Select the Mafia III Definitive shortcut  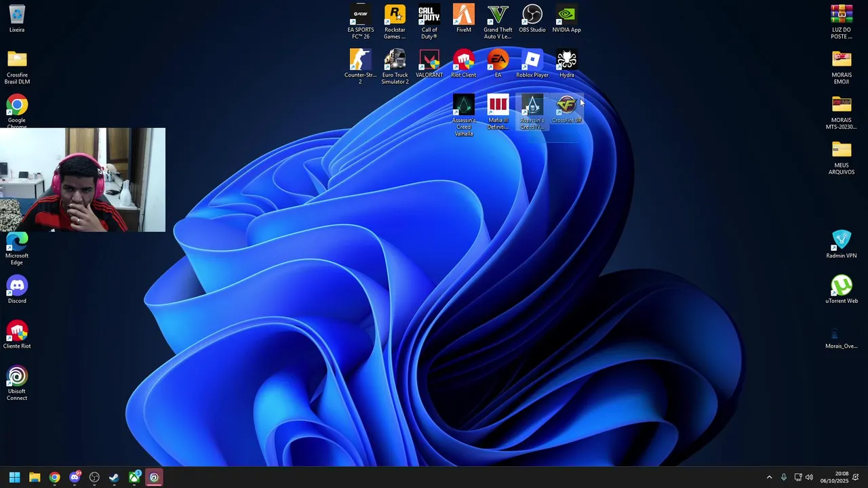[498, 113]
